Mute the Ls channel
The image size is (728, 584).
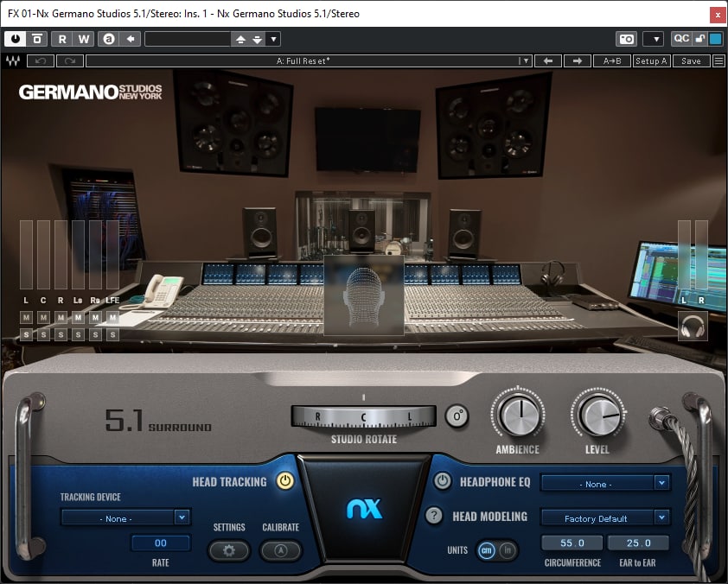click(78, 318)
